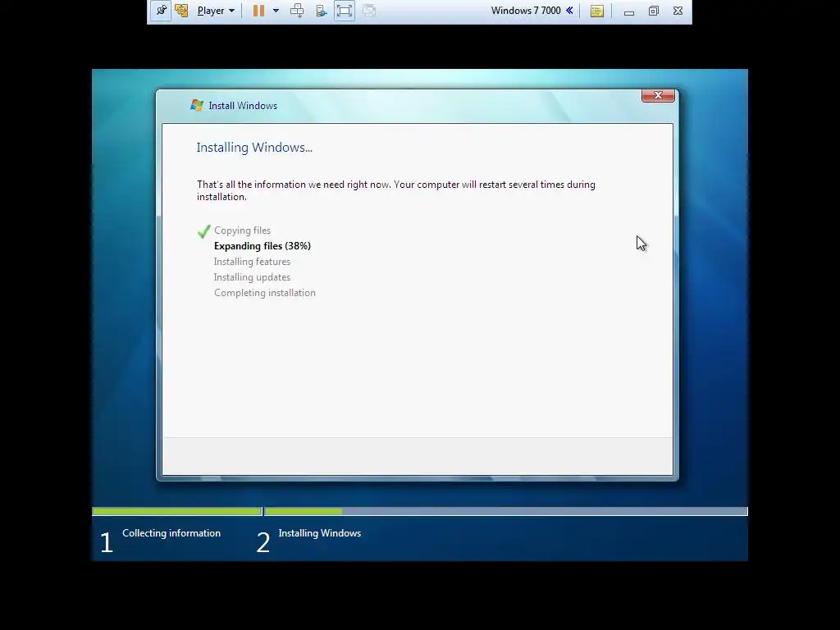
Task: Select the Copying files step text
Action: pos(242,231)
